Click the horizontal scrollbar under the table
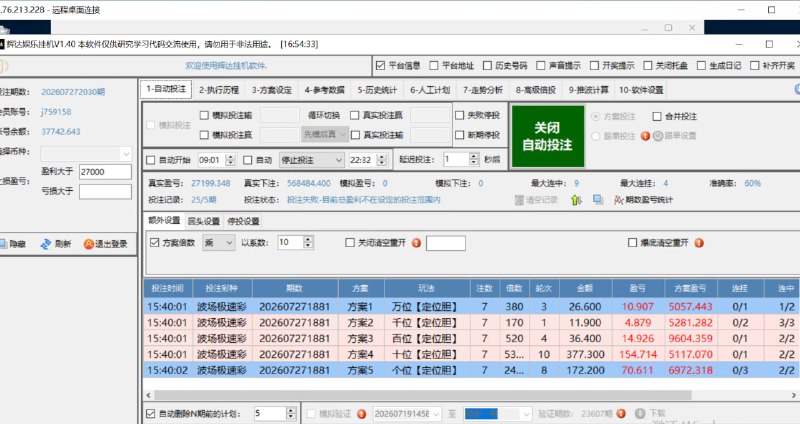Screen dimensions: 800x424 coord(423,395)
